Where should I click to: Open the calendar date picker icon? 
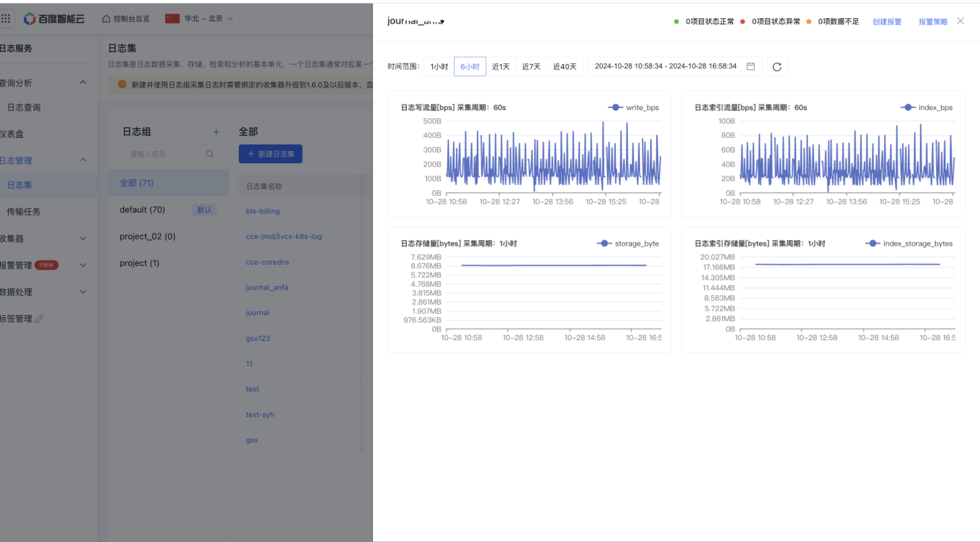click(751, 66)
